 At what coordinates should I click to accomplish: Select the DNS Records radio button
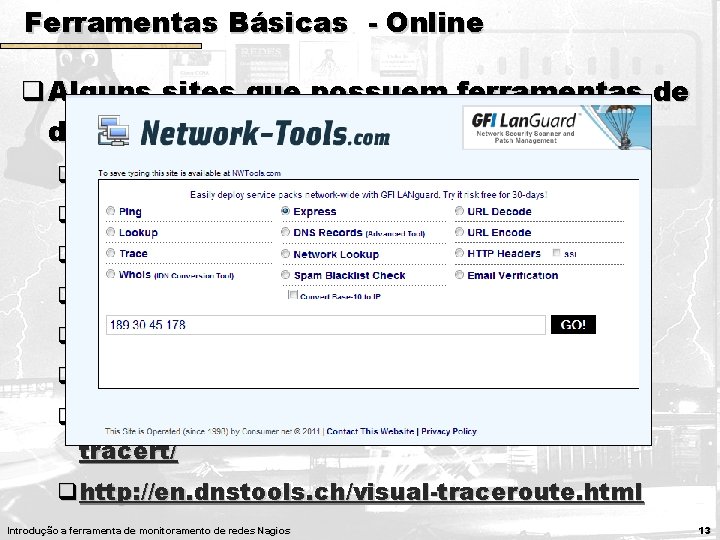(286, 232)
